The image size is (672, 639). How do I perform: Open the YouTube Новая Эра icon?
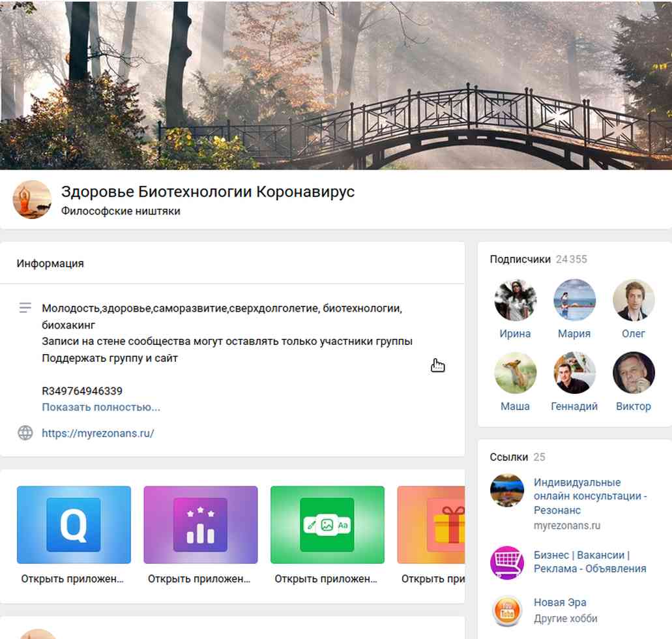point(507,611)
